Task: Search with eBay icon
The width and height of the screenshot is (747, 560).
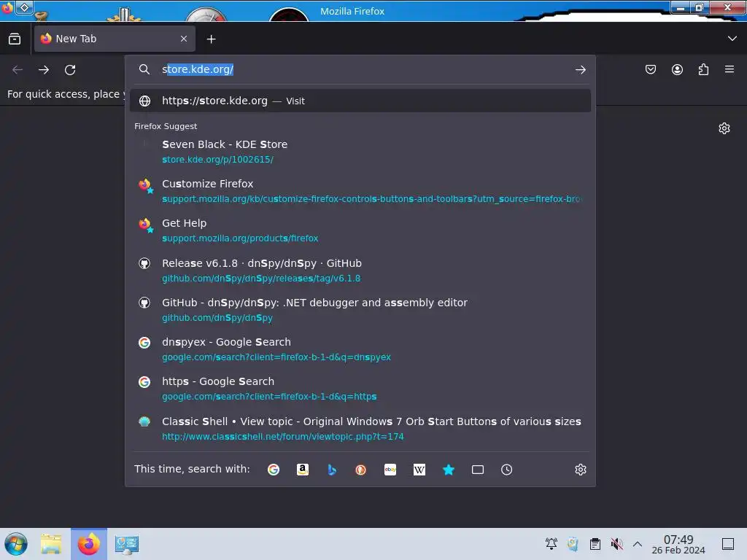Action: [390, 470]
